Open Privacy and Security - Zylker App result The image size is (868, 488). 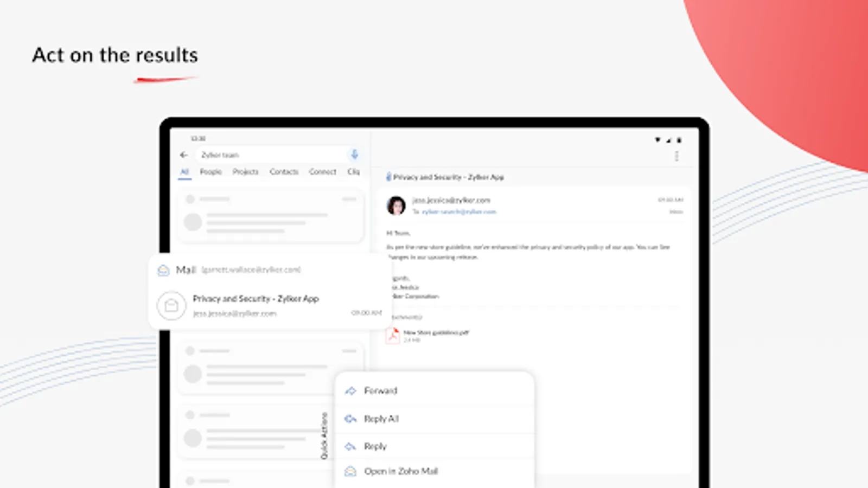270,306
